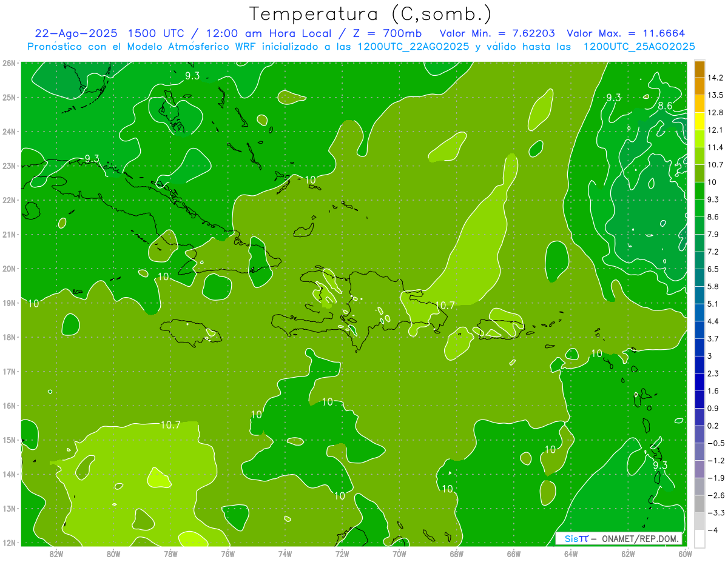Click the colorbar label "2.3"

coord(713,373)
